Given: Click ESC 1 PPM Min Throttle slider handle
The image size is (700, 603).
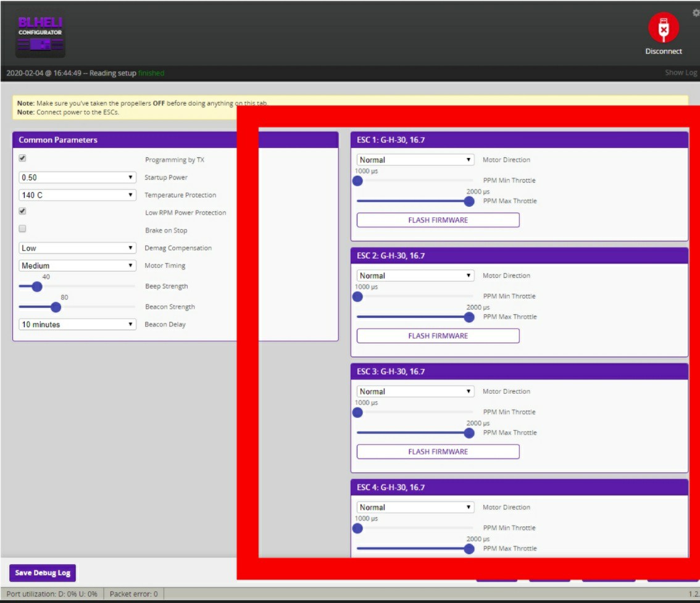Looking at the screenshot, I should (357, 181).
